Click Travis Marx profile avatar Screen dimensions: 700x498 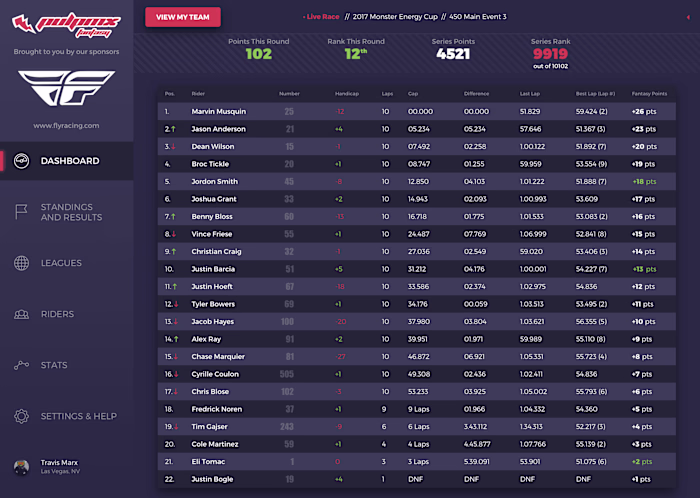click(x=21, y=467)
